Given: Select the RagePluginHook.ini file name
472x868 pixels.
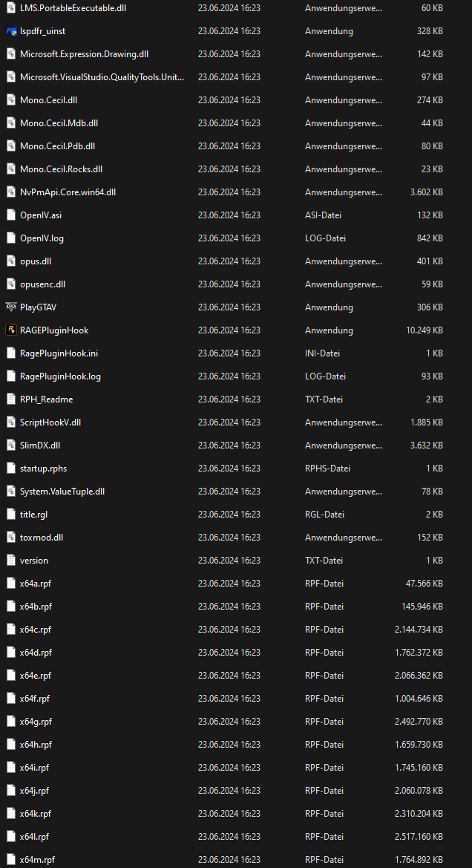Looking at the screenshot, I should (x=59, y=353).
